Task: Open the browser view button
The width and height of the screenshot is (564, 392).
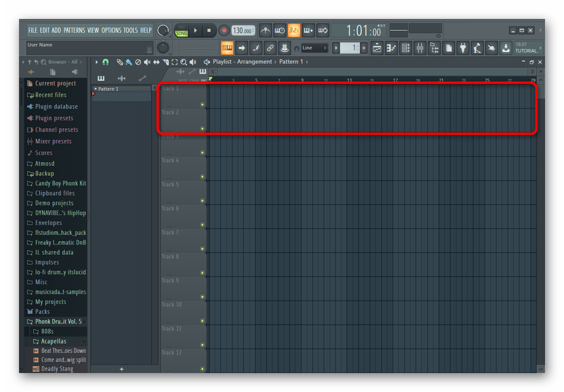Action: click(434, 48)
